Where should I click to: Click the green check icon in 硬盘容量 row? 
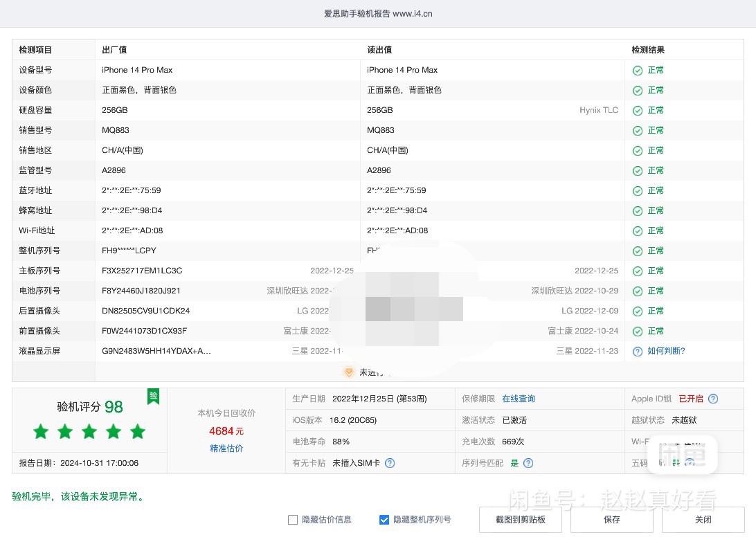[638, 111]
